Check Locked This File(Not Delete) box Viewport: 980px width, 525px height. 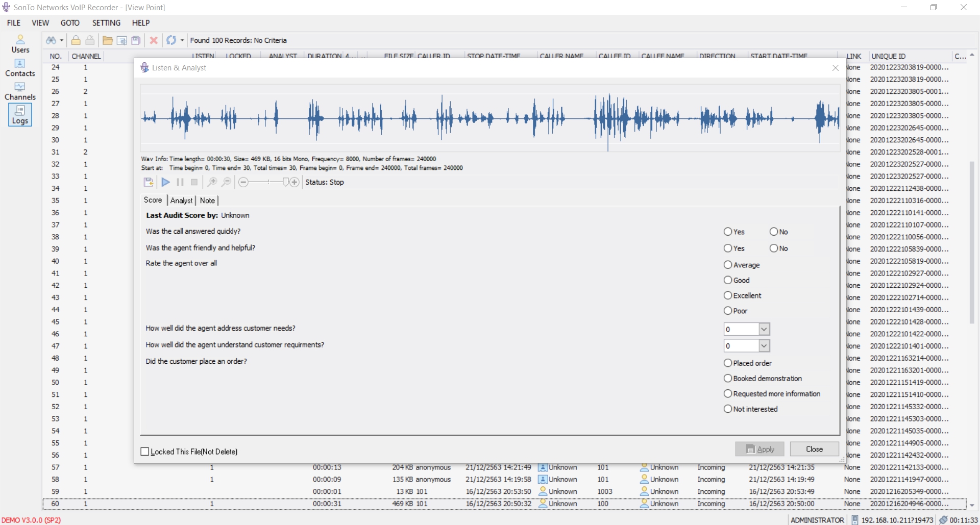(145, 452)
